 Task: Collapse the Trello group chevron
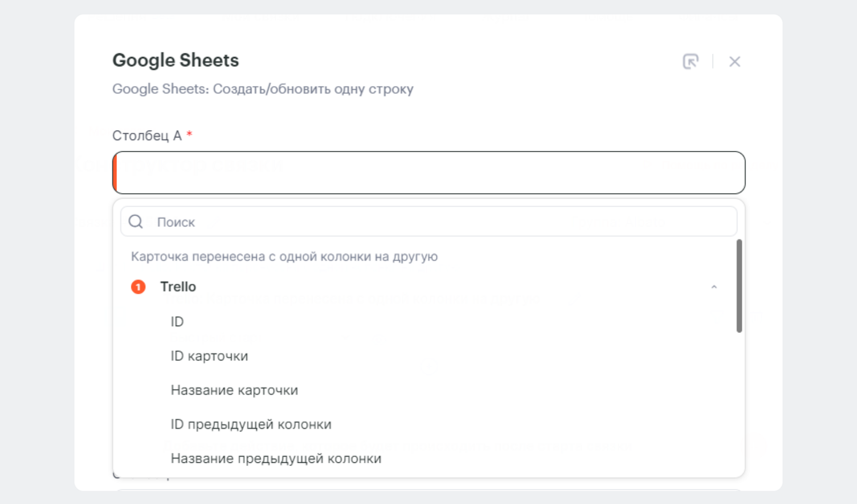click(713, 287)
